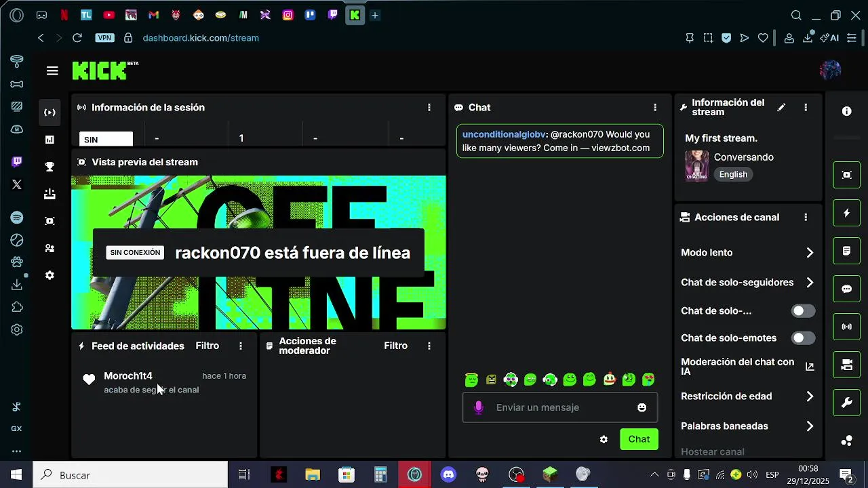Toggle the Chat de solo-emotes switch
868x488 pixels.
(803, 338)
